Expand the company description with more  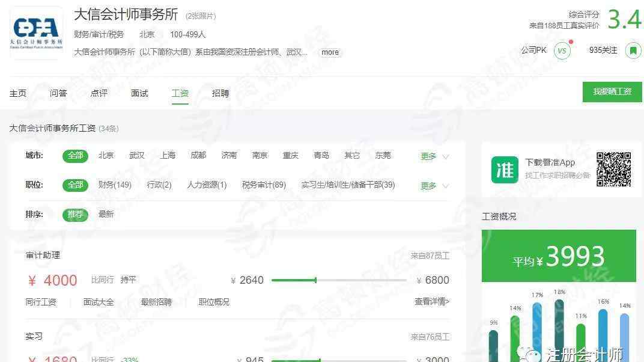point(330,52)
